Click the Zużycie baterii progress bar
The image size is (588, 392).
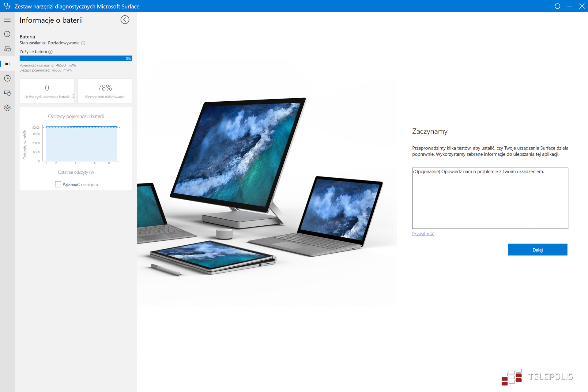76,58
